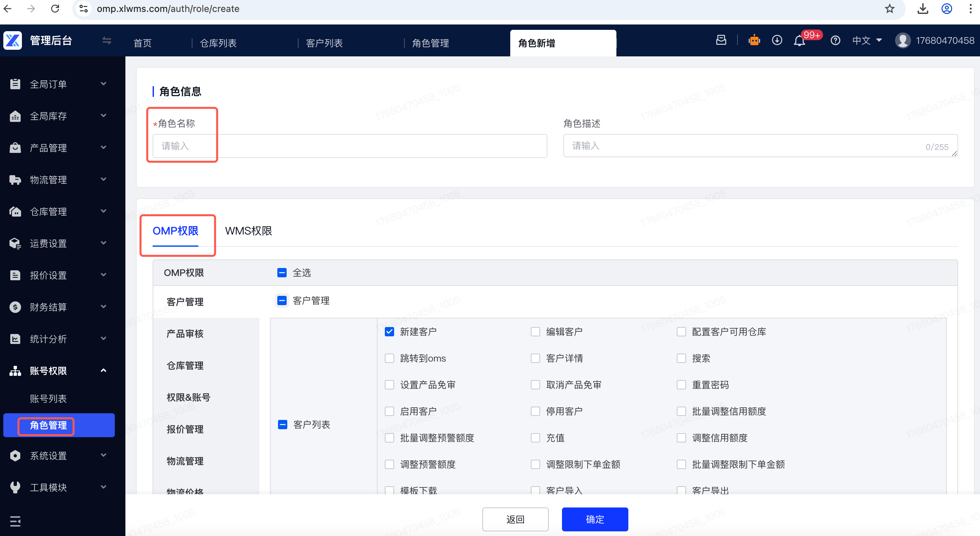The height and width of the screenshot is (536, 980).
Task: Click the user avatar icon
Action: pos(902,40)
